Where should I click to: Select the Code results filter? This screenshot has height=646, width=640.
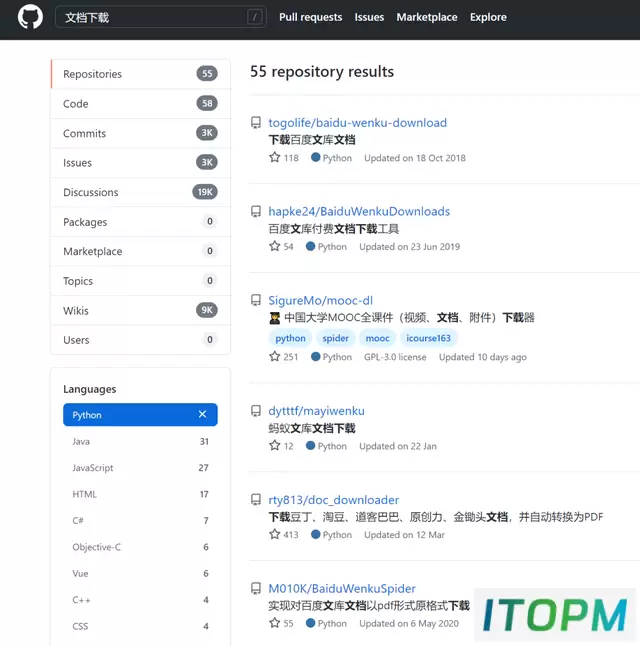pyautogui.click(x=141, y=104)
